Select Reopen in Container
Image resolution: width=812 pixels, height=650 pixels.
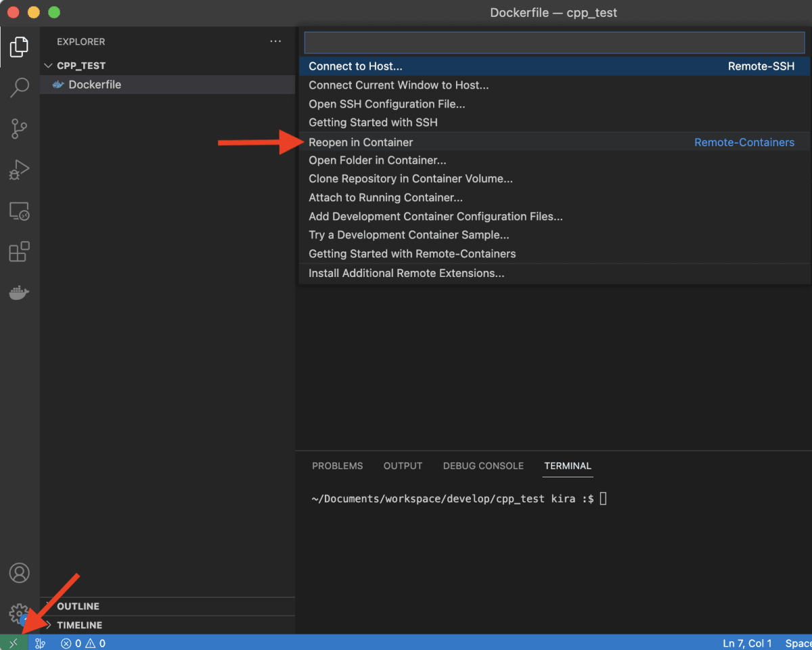pyautogui.click(x=554, y=142)
